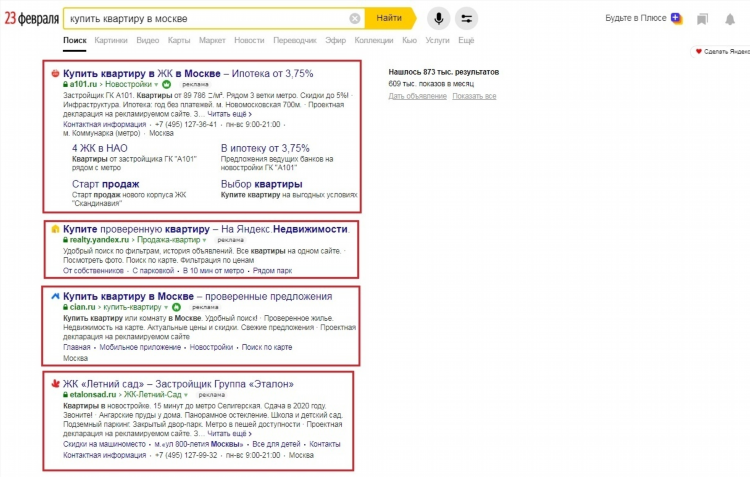Switch to the Картинки tab
750x477 pixels.
111,40
